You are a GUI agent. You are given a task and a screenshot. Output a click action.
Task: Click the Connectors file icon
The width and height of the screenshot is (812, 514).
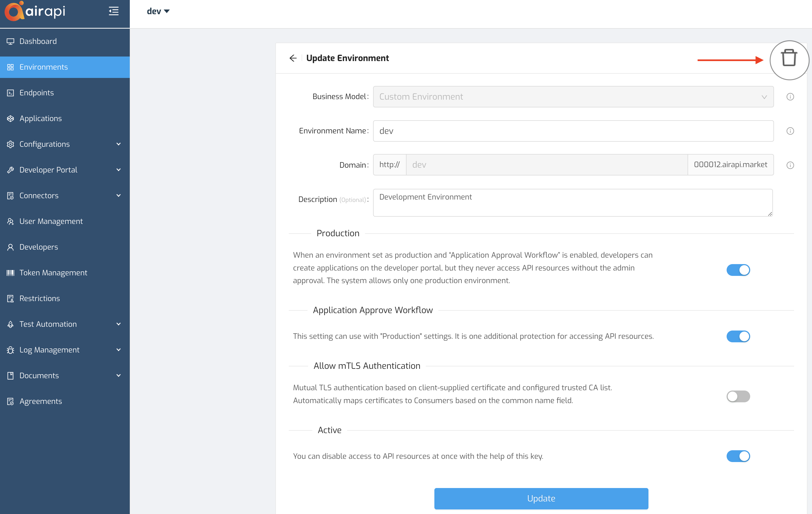[10, 196]
